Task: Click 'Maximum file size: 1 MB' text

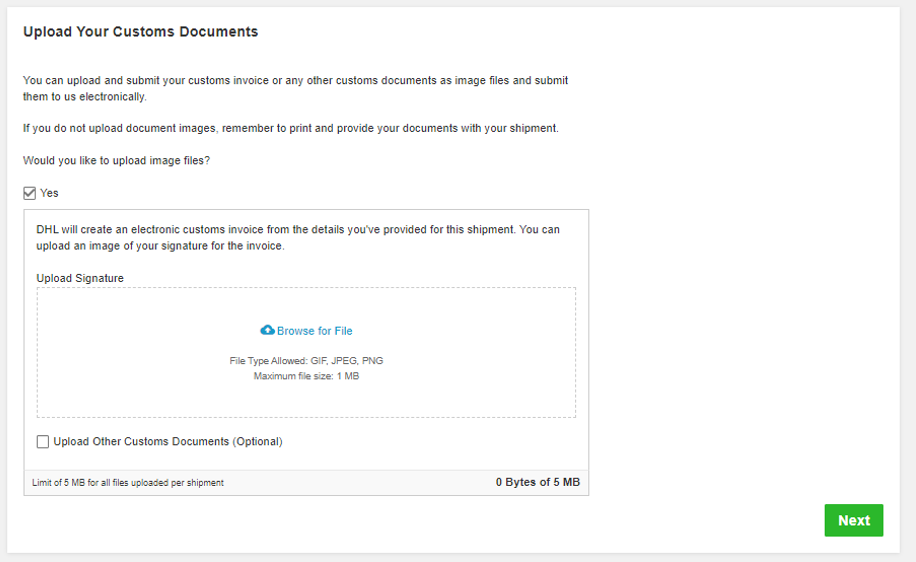Action: point(306,376)
